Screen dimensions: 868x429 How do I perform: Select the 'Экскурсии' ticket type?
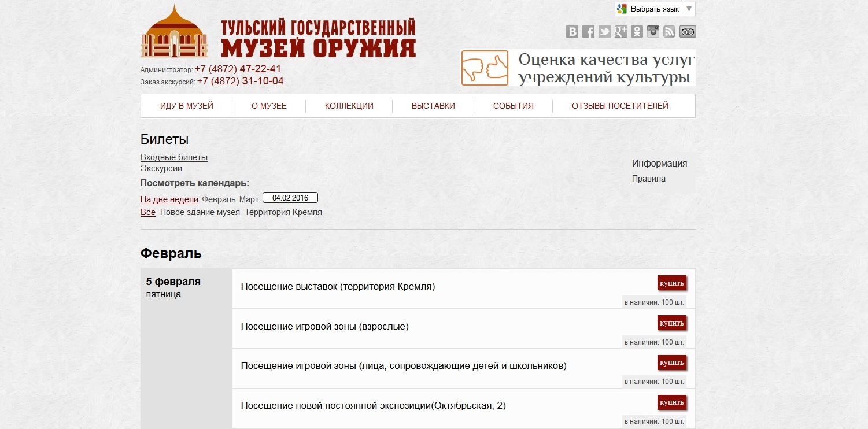tap(161, 168)
